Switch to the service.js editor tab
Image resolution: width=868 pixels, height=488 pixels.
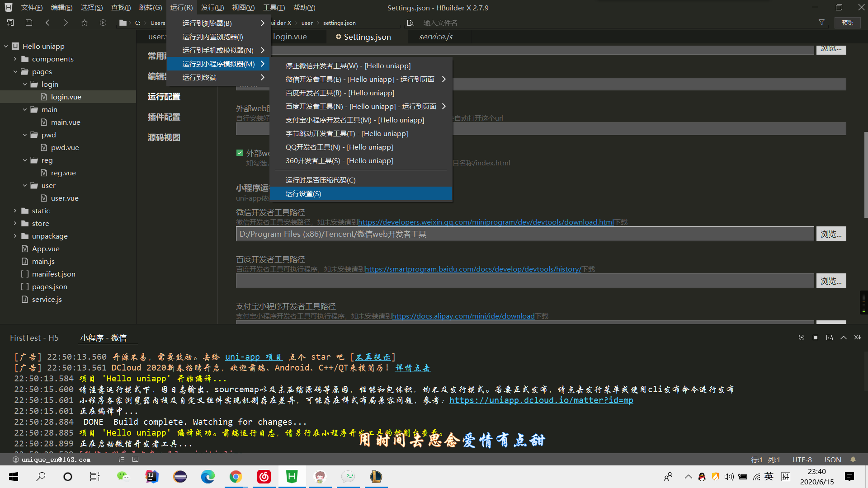[x=435, y=37]
